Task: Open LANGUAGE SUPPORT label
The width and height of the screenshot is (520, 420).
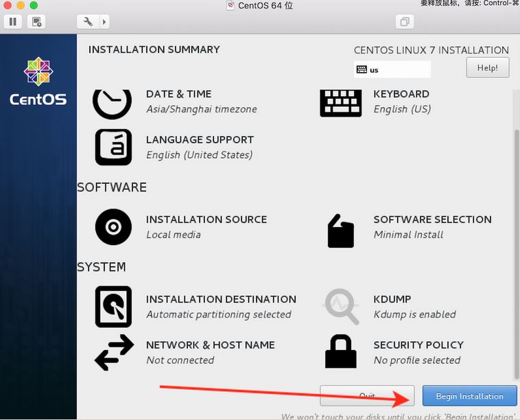Action: 200,140
